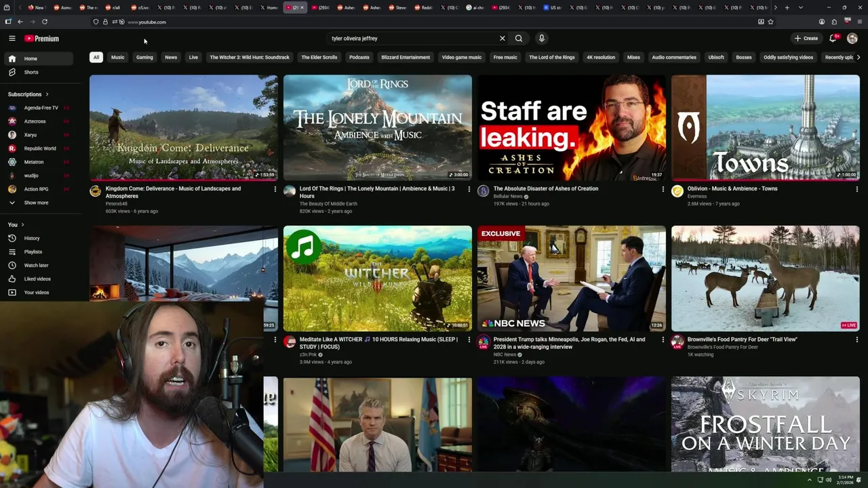Open the account avatar menu

click(852, 39)
